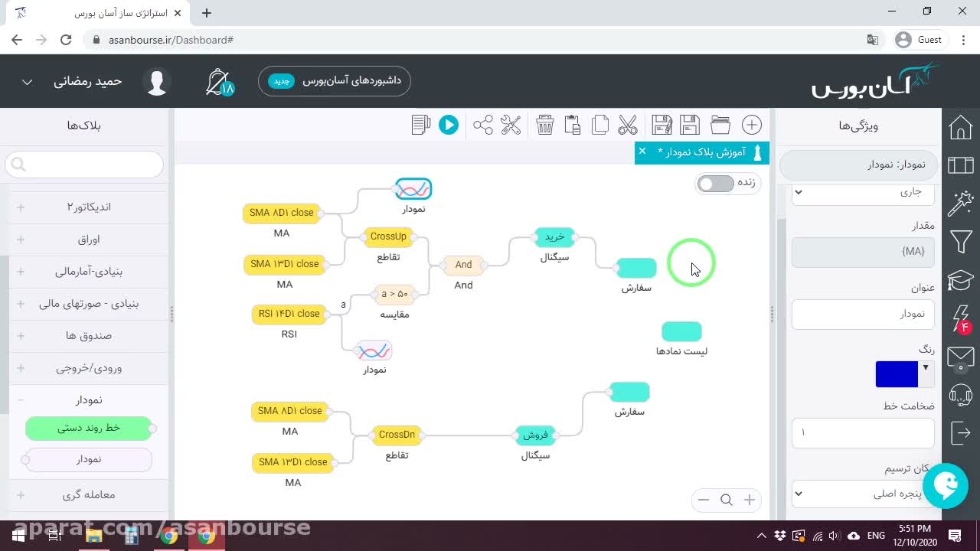Open the envelope messages icon
Viewport: 980px width, 551px height.
click(961, 358)
